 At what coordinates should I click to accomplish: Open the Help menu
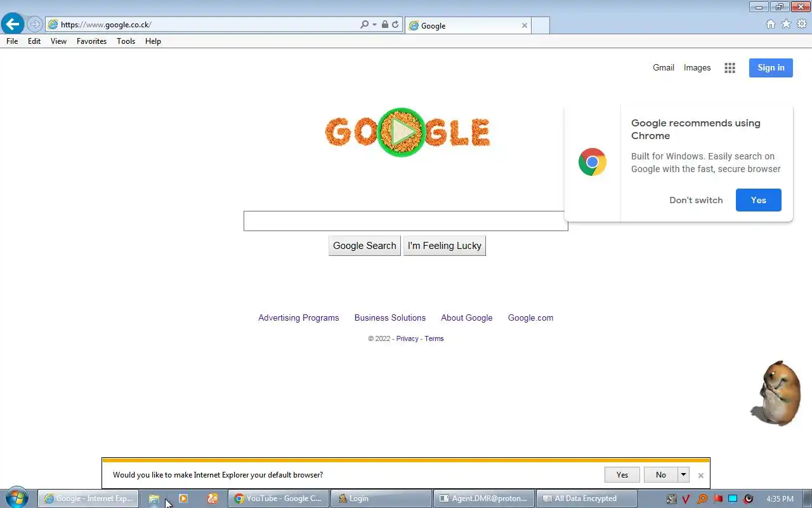pos(153,41)
